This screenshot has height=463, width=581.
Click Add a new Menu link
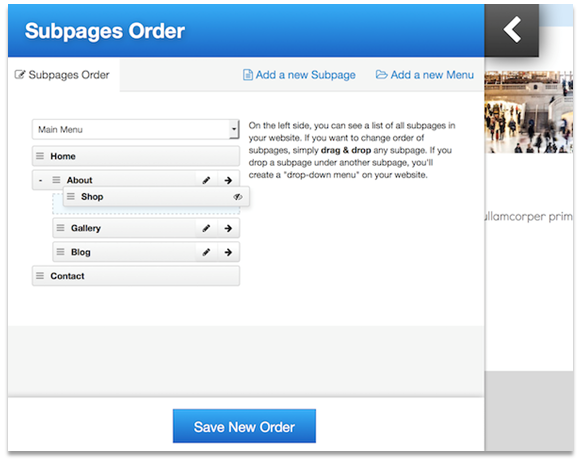(x=425, y=75)
